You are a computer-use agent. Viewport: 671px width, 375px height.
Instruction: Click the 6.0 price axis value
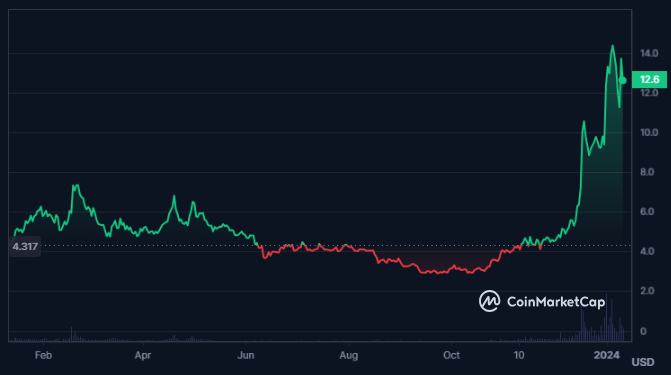pyautogui.click(x=647, y=212)
